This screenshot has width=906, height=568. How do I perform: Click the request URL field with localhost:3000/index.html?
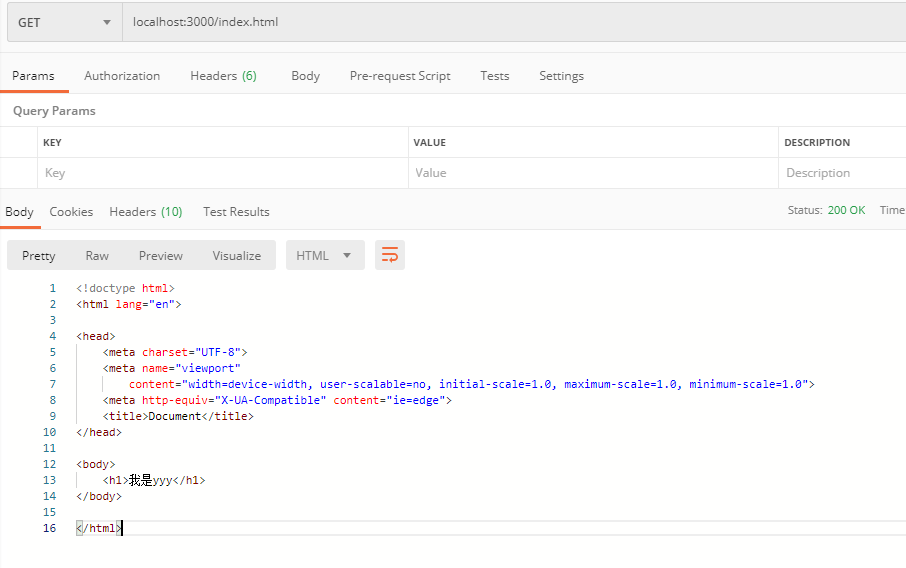[514, 23]
